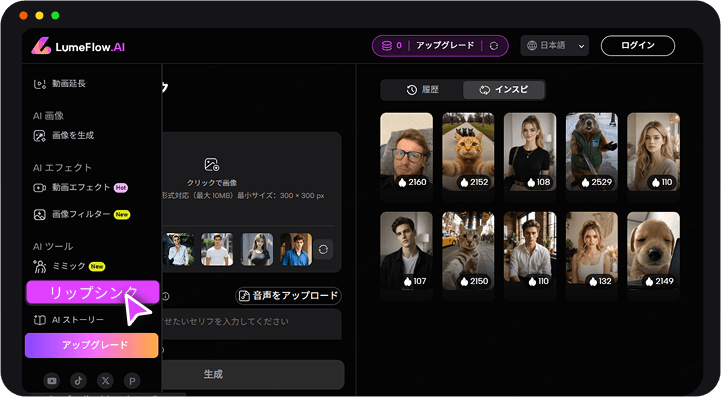Choose the sample man in white shirt
Viewport: 721px width, 397px height.
coord(178,249)
